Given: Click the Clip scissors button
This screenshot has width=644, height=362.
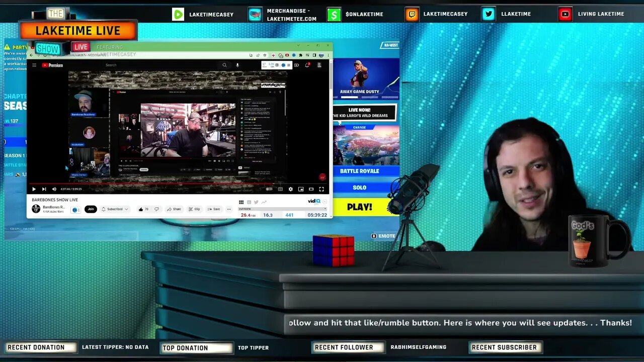Looking at the screenshot, I should pyautogui.click(x=194, y=209).
